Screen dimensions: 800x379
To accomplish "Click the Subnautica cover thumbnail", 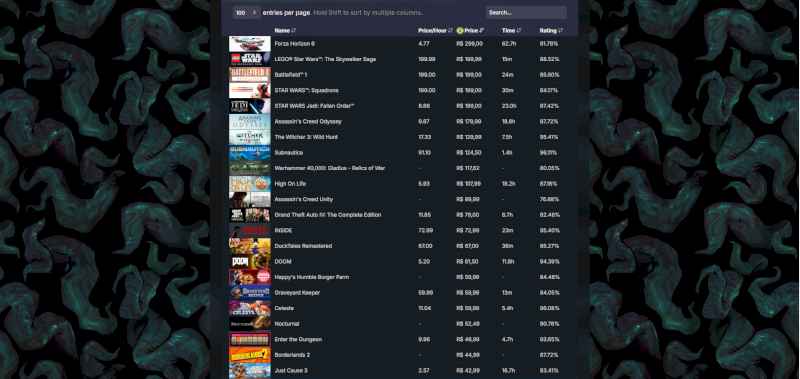I will click(249, 153).
